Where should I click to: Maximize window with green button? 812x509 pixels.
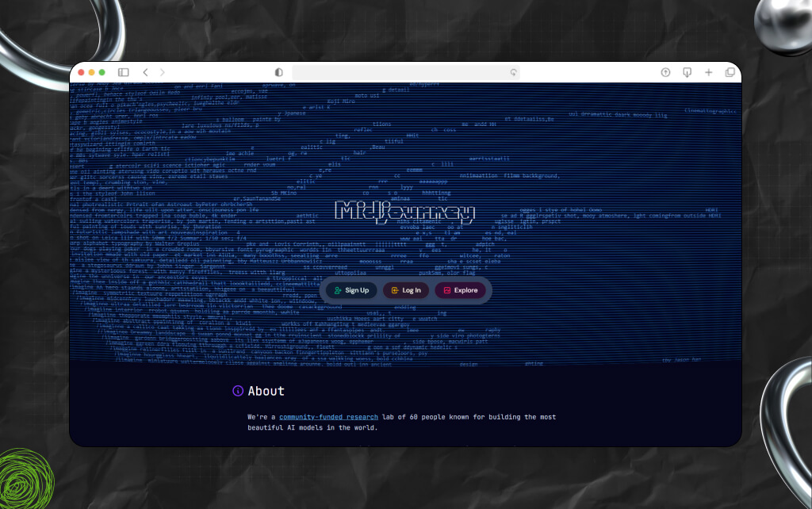click(x=102, y=72)
